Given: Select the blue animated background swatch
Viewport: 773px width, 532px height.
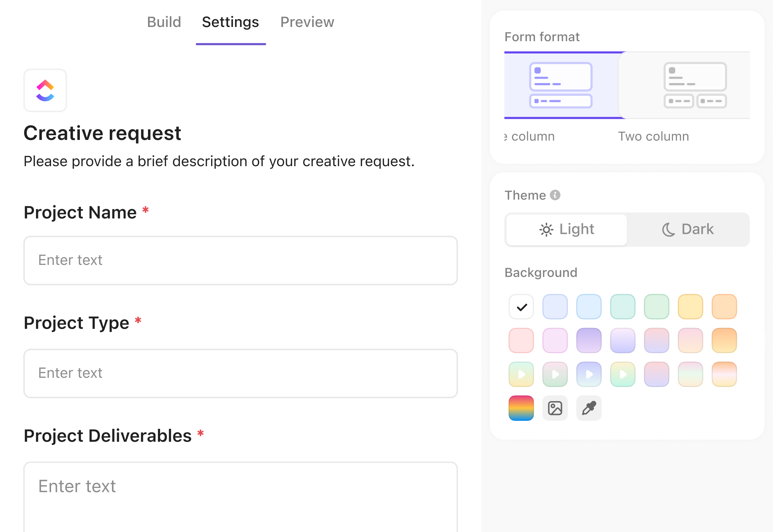Looking at the screenshot, I should [x=589, y=374].
